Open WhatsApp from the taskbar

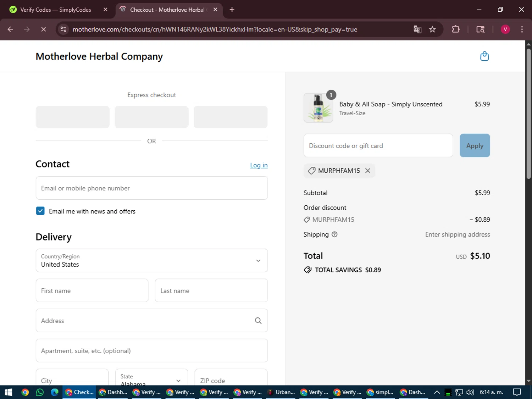[40, 392]
